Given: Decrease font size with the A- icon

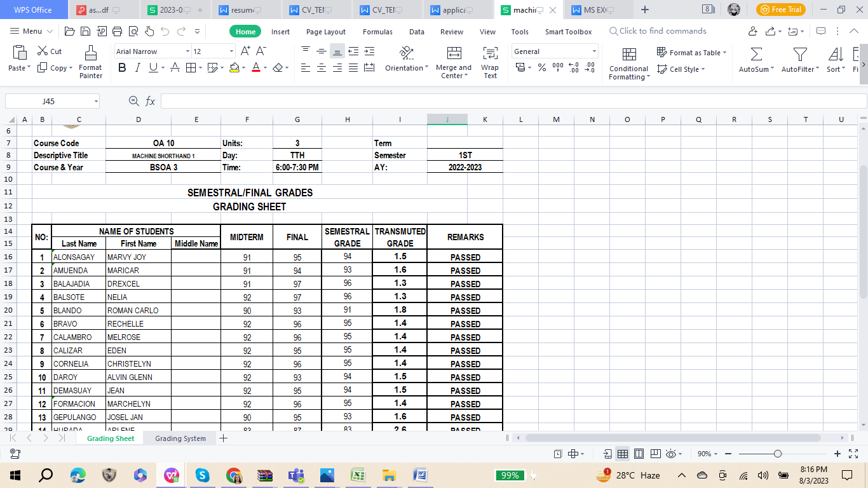Looking at the screenshot, I should (261, 51).
